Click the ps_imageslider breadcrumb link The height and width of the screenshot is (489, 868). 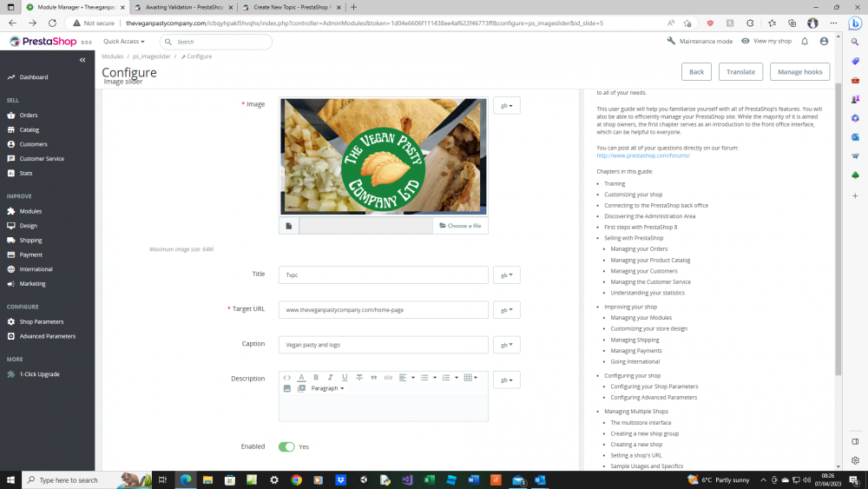point(152,56)
